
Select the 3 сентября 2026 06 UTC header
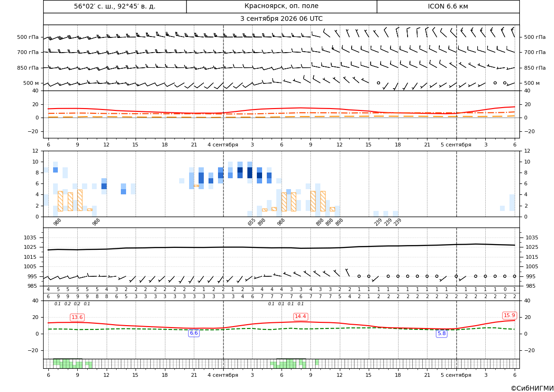[x=282, y=19]
